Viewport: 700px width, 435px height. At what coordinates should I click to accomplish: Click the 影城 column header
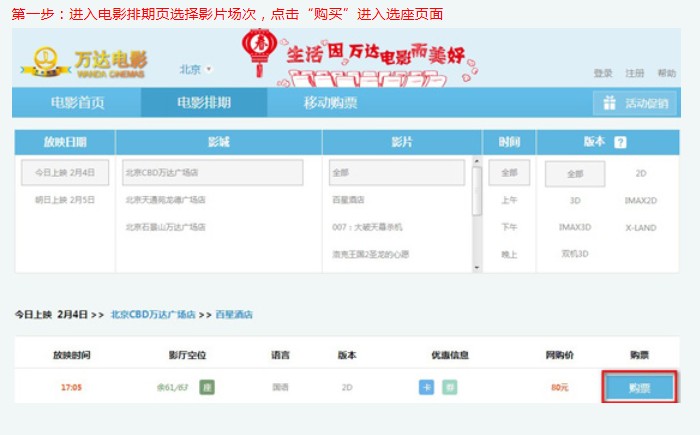219,142
